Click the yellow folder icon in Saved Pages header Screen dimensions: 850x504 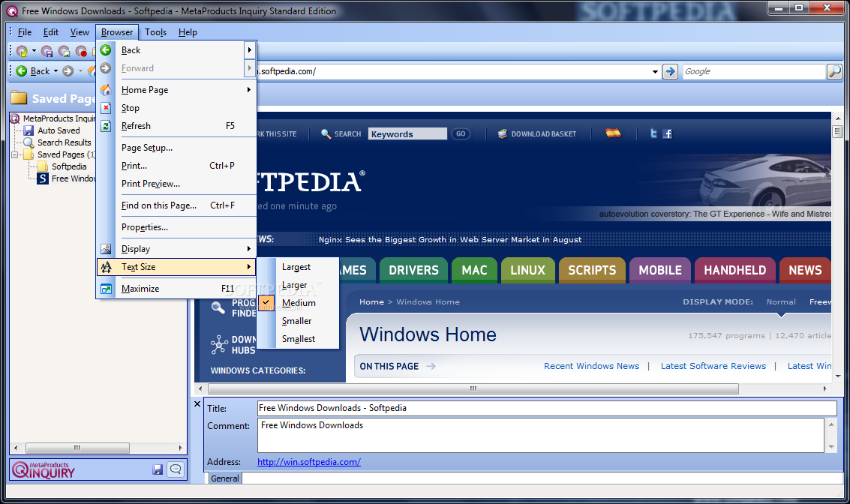coord(19,98)
